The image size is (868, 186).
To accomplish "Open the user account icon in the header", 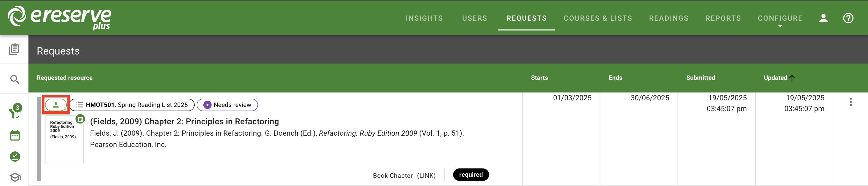I will click(x=823, y=19).
